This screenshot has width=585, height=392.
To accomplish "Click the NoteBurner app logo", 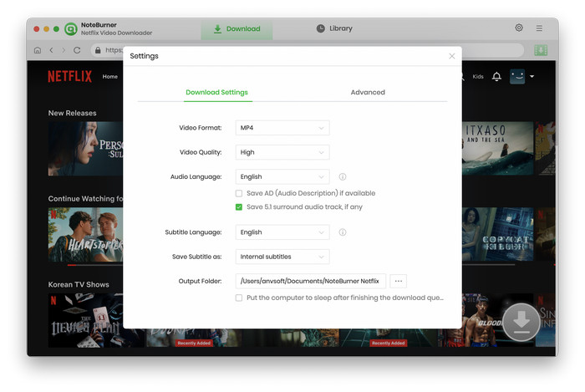I will point(70,28).
